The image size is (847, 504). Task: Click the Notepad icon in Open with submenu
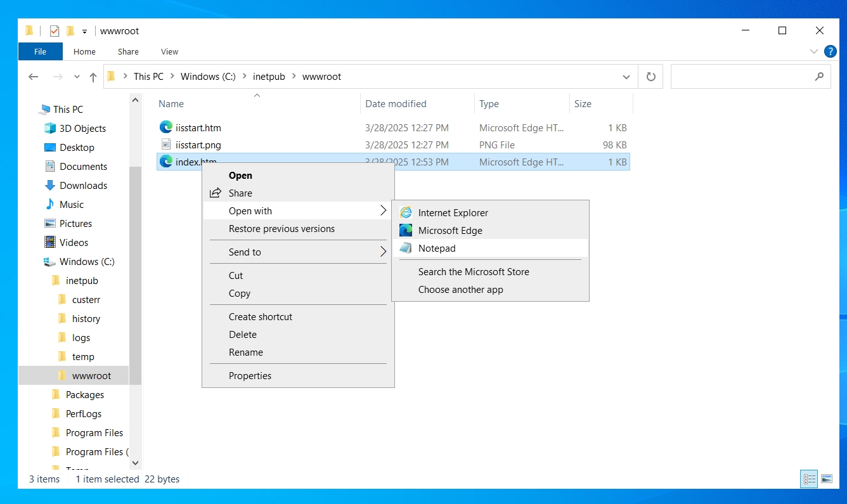pyautogui.click(x=406, y=249)
